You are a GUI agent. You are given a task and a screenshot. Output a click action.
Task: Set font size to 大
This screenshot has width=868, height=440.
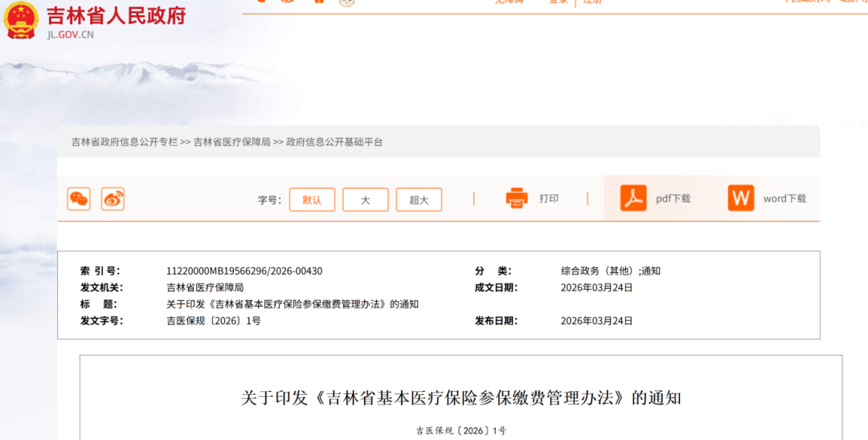(366, 200)
